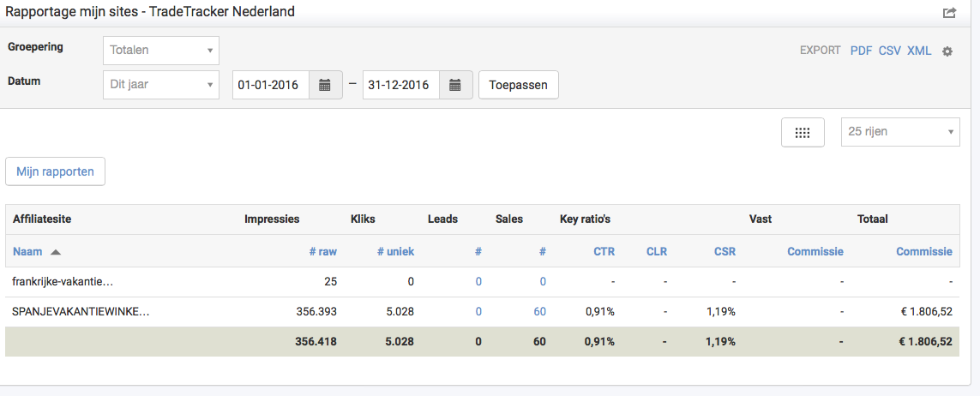Viewport: 980px width, 396px height.
Task: Click the end date field 31-12-2016
Action: tap(401, 85)
